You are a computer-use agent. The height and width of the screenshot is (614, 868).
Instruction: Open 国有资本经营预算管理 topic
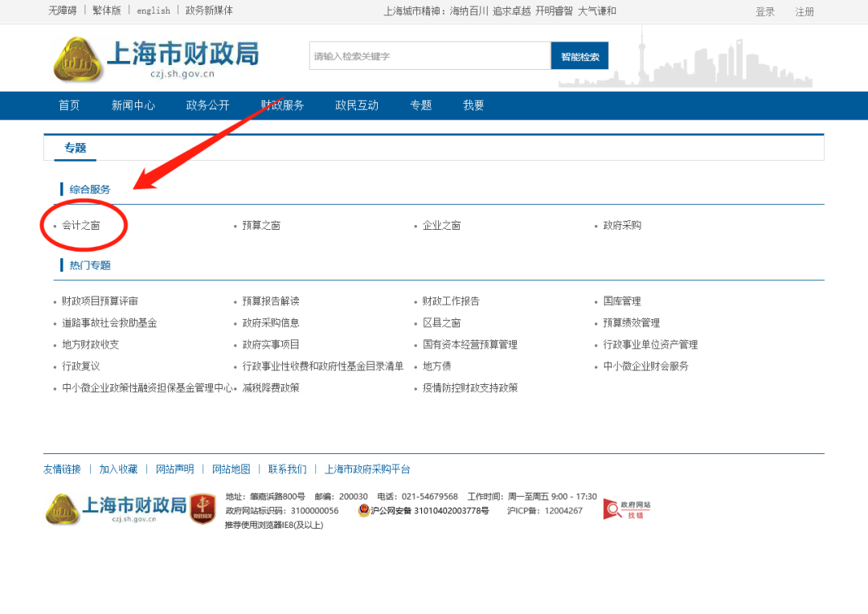pyautogui.click(x=470, y=345)
